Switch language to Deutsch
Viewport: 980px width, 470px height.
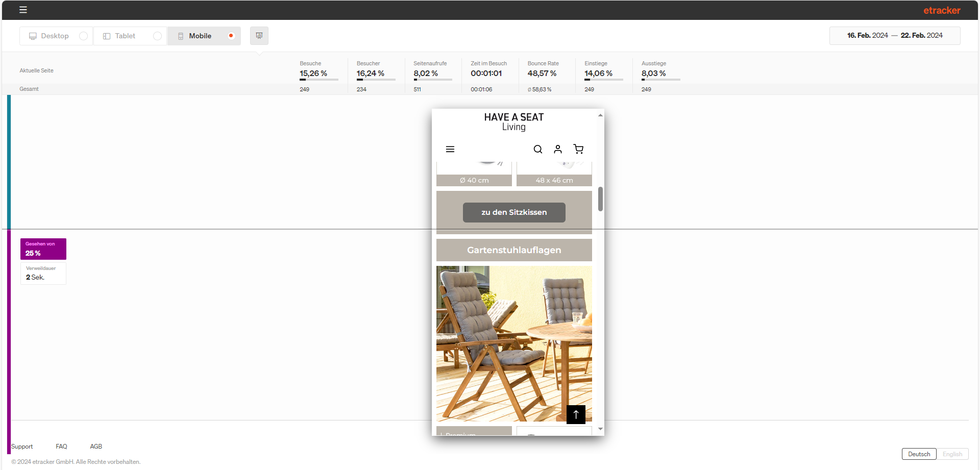[919, 454]
